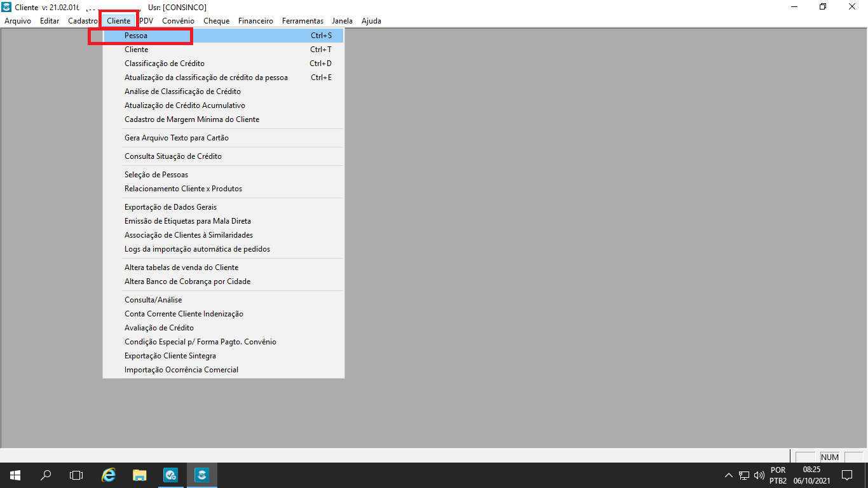Open Importação Ocorrência Comercial
This screenshot has height=488, width=868.
(224, 370)
